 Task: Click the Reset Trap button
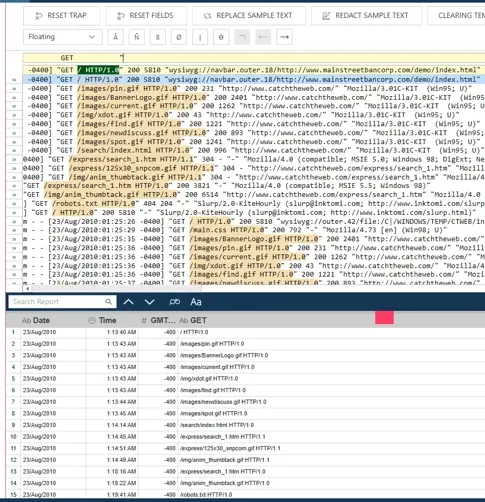pos(61,16)
